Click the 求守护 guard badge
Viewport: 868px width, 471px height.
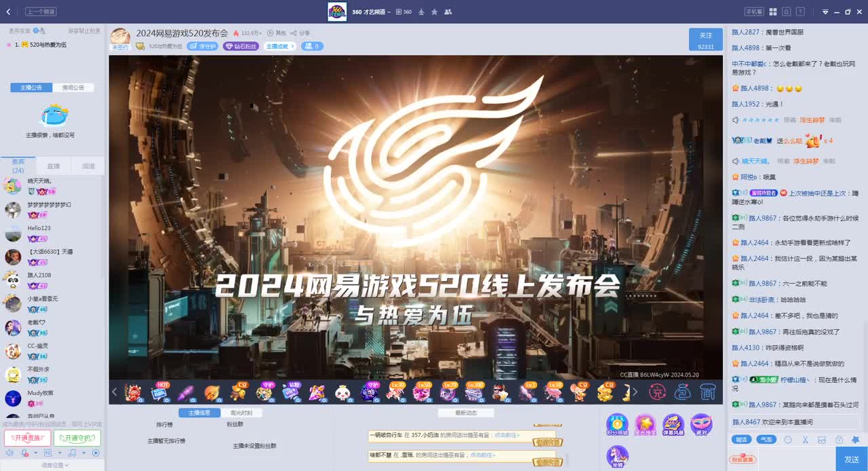(x=202, y=46)
